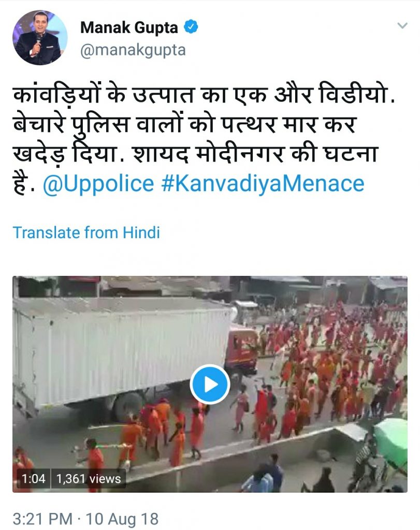The height and width of the screenshot is (530, 420).
Task: Open the #KanvadiyaMenace hashtag
Action: (263, 184)
